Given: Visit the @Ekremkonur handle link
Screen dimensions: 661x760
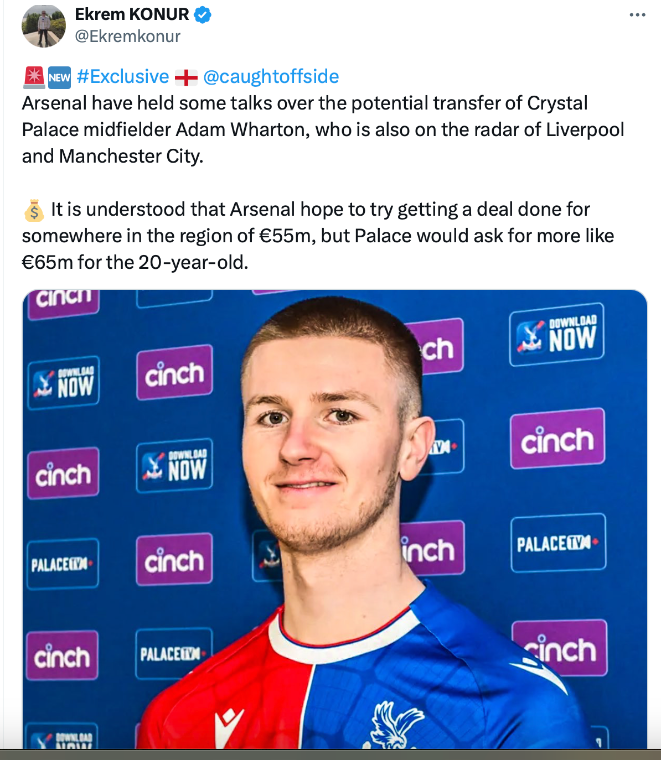Looking at the screenshot, I should [x=128, y=37].
